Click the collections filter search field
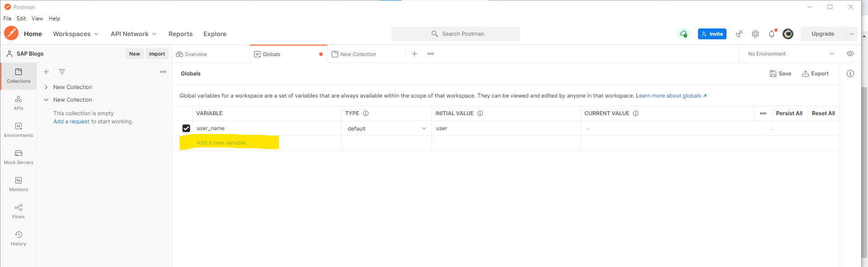Image resolution: width=868 pixels, height=267 pixels. click(x=105, y=72)
